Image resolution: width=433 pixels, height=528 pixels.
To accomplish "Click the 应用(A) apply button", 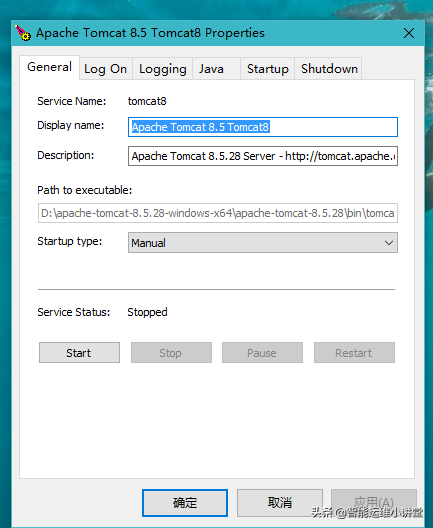I will coord(374,503).
